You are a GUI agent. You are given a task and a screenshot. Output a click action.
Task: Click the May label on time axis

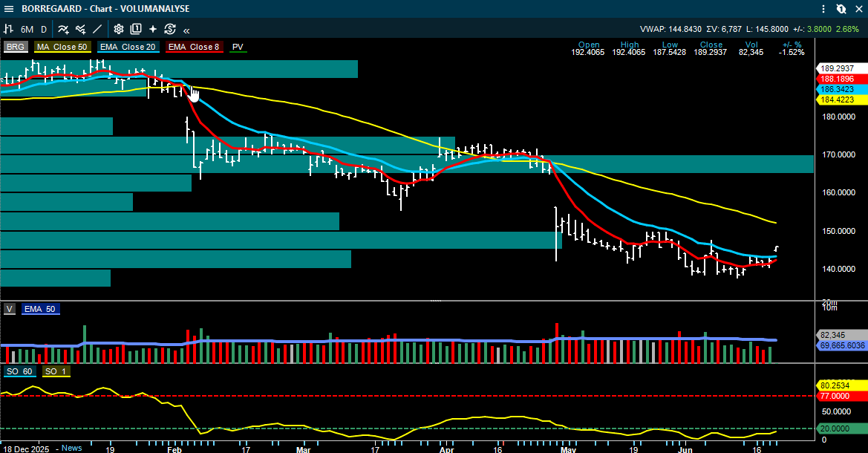tap(569, 449)
